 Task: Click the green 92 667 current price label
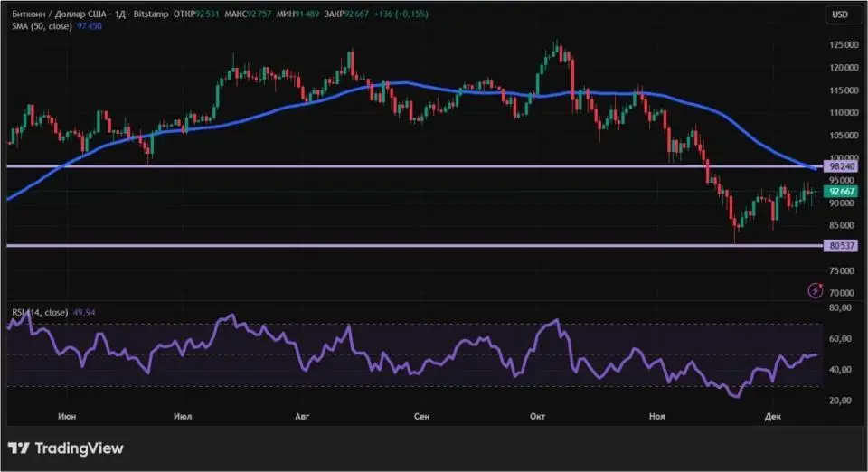(840, 192)
